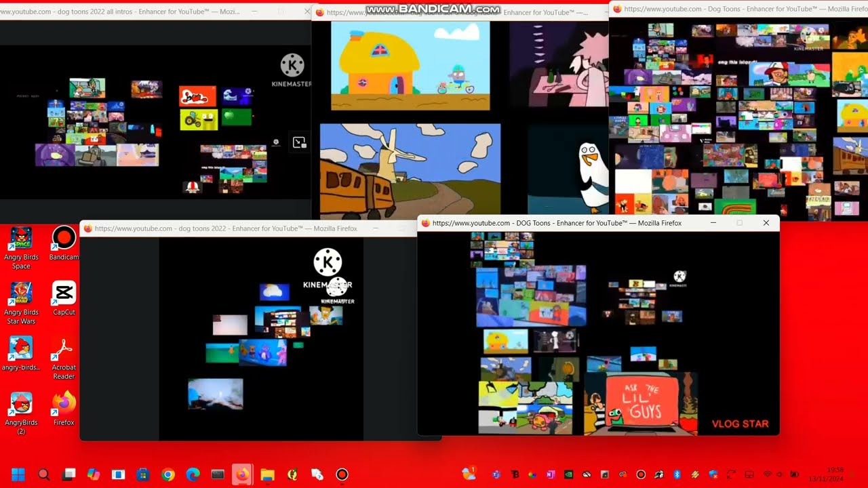Open Task View on the taskbar

[69, 474]
